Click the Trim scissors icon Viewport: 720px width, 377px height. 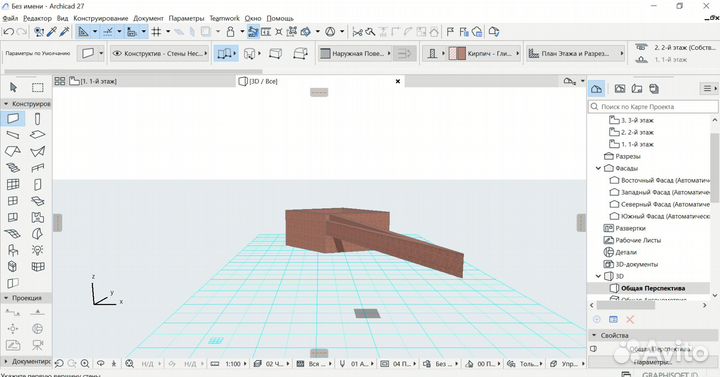[x=357, y=32]
